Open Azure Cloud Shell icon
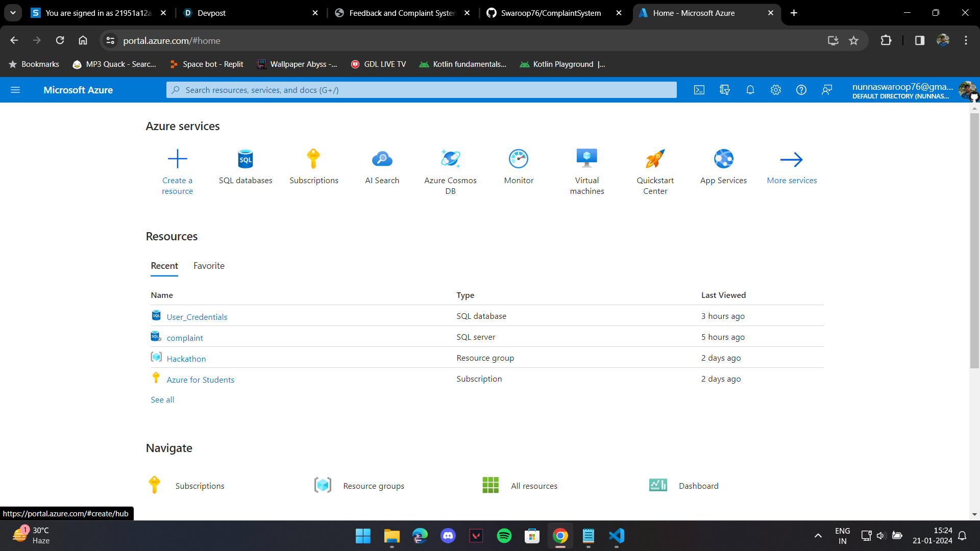 (x=699, y=90)
